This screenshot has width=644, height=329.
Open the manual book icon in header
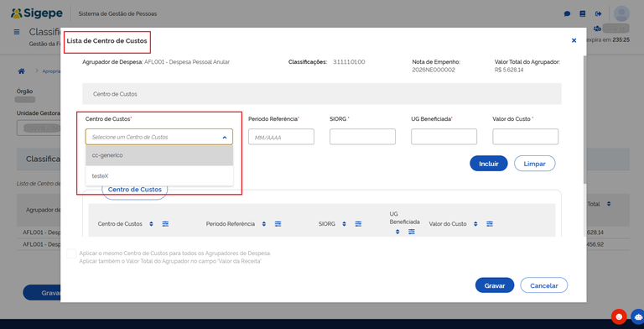point(583,13)
